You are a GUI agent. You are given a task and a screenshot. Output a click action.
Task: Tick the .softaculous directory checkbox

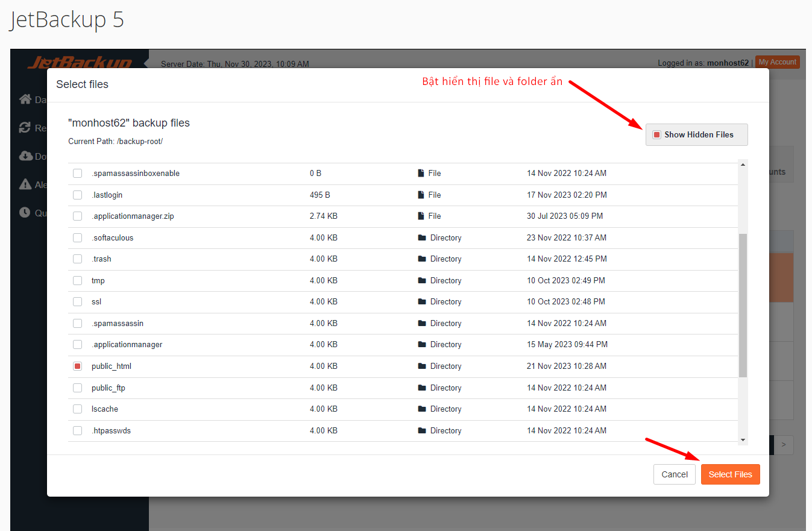click(x=77, y=237)
